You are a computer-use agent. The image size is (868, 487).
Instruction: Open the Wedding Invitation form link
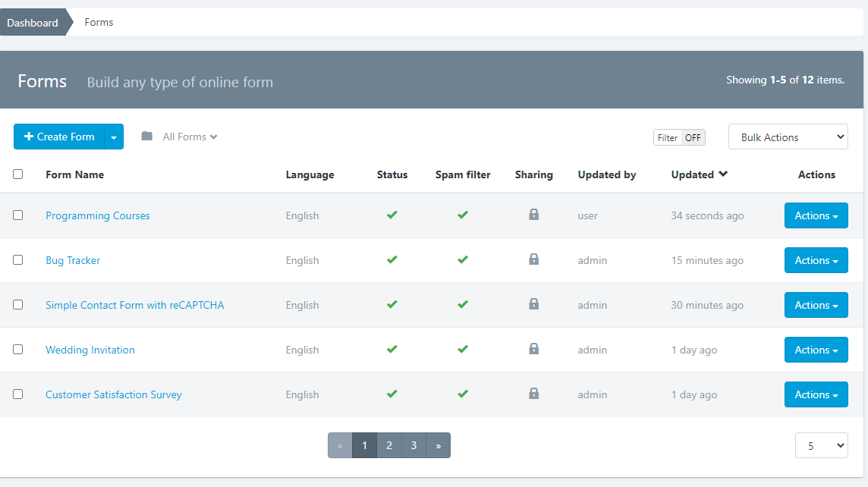coord(90,350)
